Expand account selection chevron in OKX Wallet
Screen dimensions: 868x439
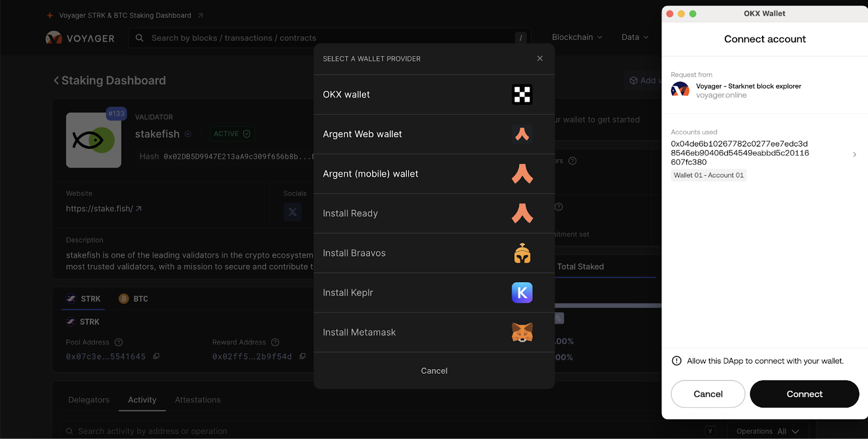point(854,155)
